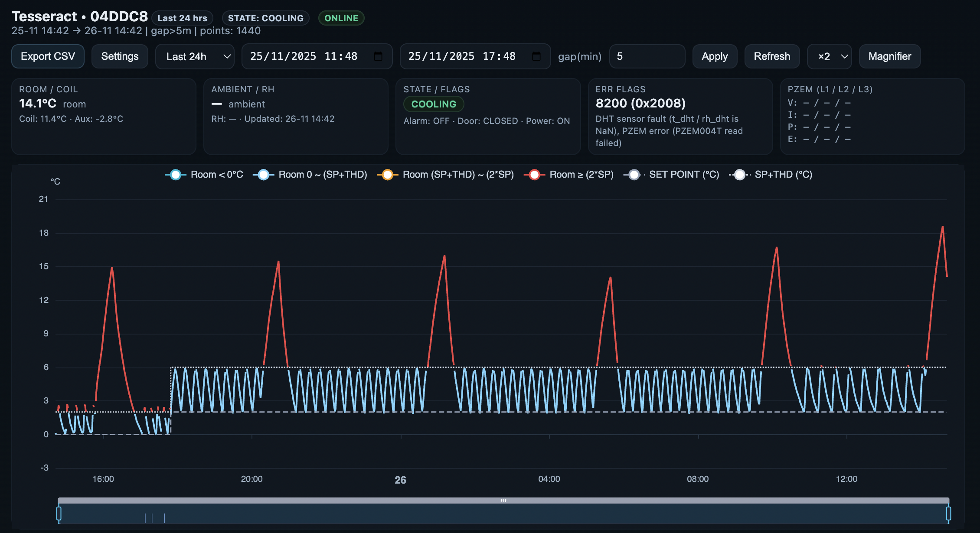Click the gap(min) value input field
The width and height of the screenshot is (980, 533).
647,56
